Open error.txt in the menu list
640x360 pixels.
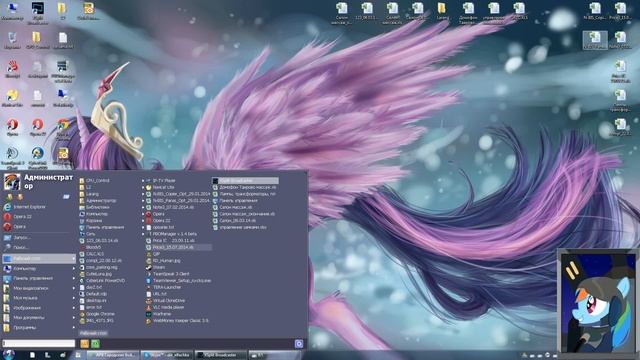click(91, 307)
